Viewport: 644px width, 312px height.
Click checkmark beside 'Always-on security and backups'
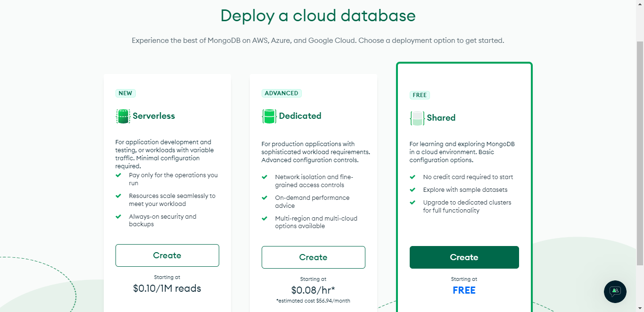coord(118,216)
